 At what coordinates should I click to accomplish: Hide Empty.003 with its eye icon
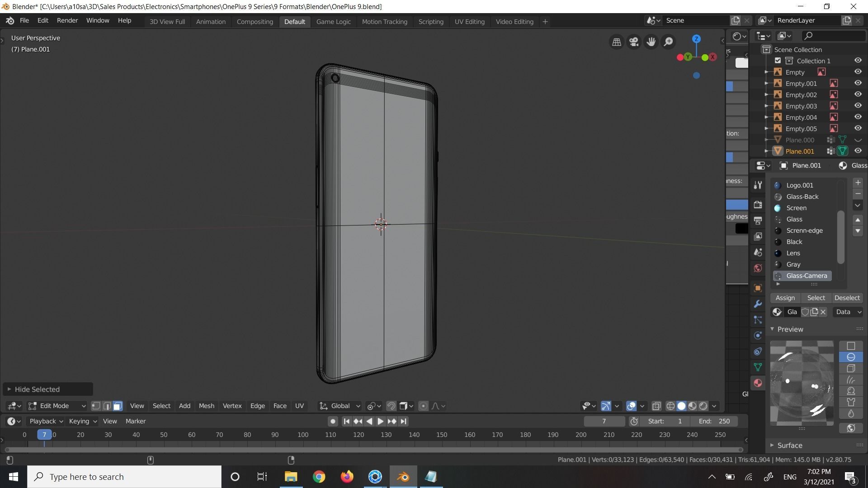click(x=858, y=106)
